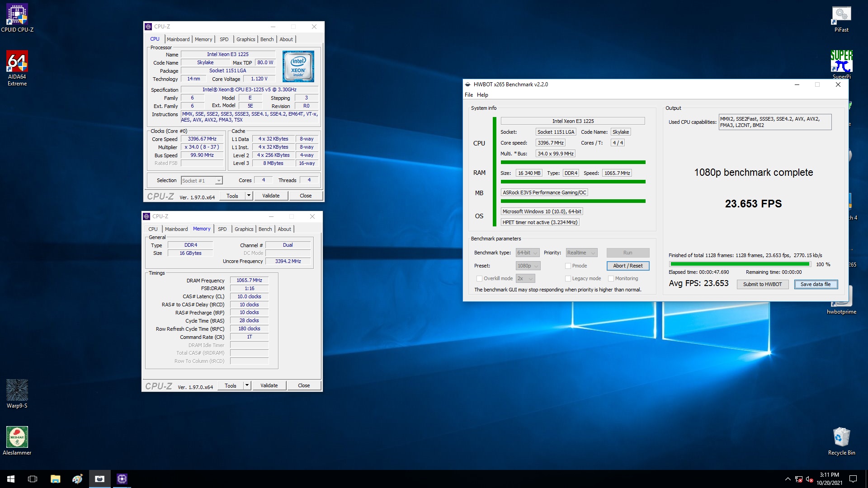Switch to HWBOT x265 taskbar button
The image size is (868, 488).
pos(99,479)
